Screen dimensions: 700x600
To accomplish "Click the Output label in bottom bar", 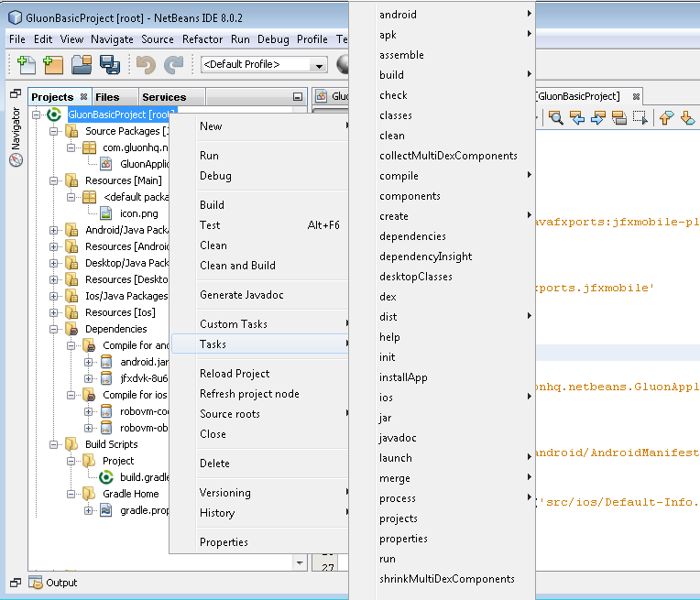I will click(61, 583).
